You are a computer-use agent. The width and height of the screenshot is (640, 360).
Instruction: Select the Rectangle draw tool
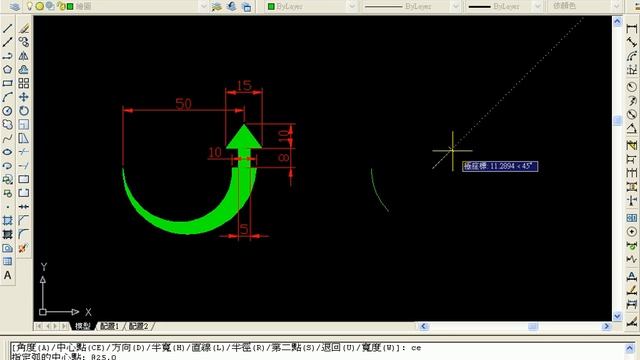click(7, 83)
